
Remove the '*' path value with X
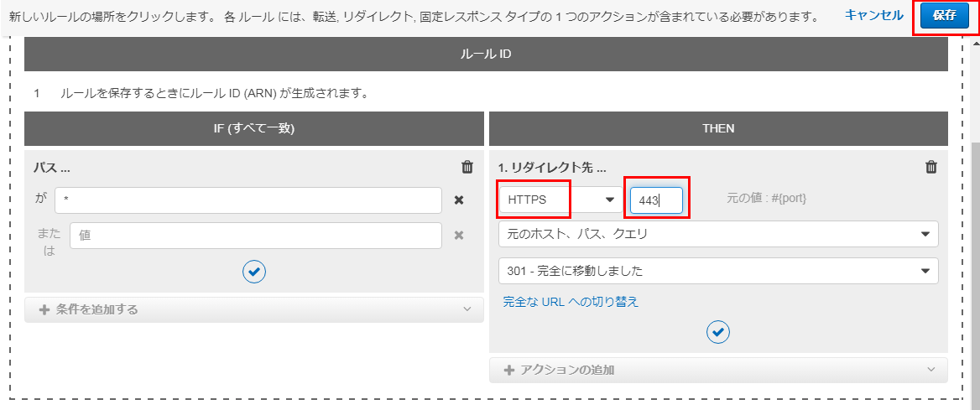click(459, 200)
